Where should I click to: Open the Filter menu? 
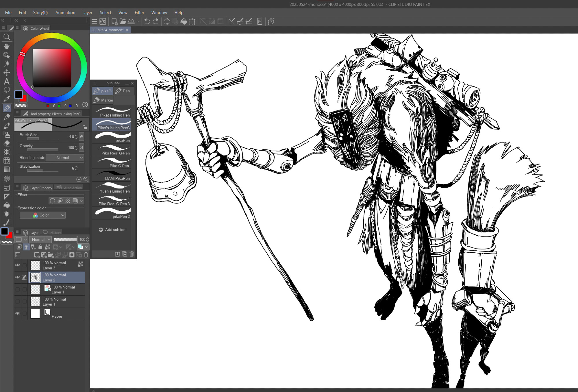tap(139, 13)
